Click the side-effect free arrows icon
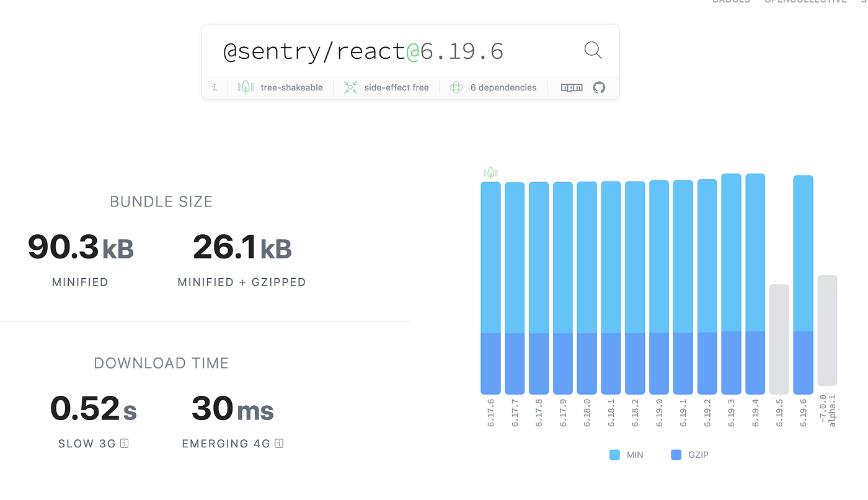The height and width of the screenshot is (500, 868). 350,87
